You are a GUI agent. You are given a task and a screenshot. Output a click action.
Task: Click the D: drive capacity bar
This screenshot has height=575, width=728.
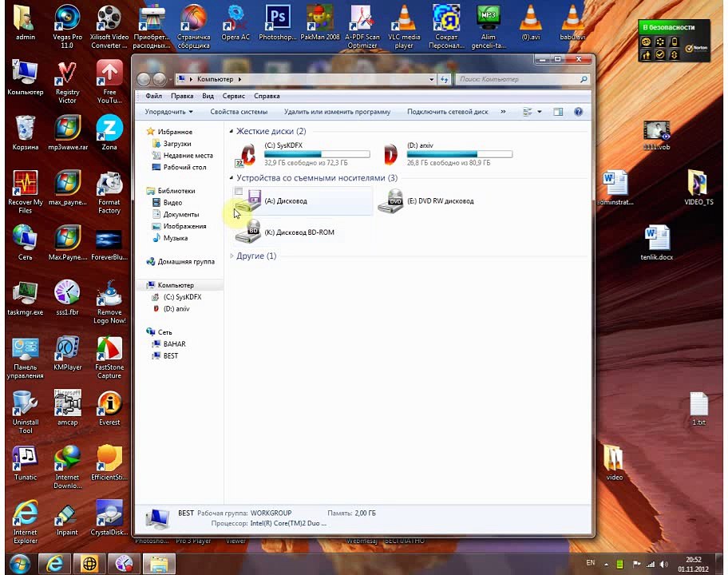460,154
